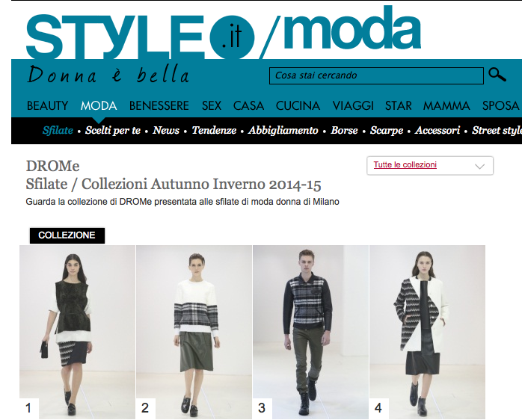Go to the BENESSERE section
The height and width of the screenshot is (420, 522).
click(x=159, y=106)
